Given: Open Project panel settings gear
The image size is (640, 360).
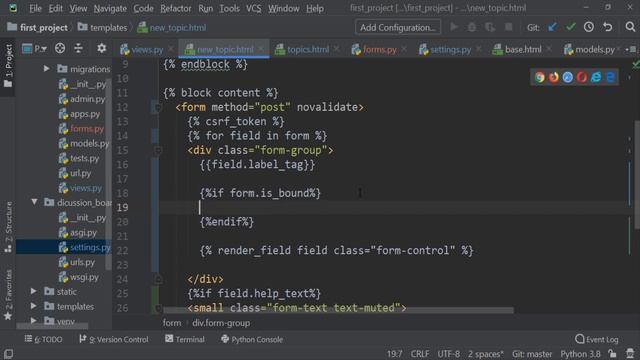Looking at the screenshot, I should tap(102, 48).
